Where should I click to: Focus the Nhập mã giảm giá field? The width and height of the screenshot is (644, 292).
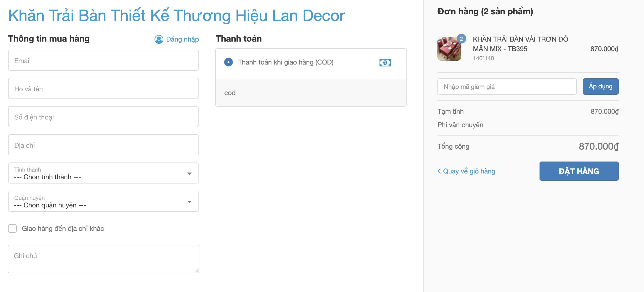click(x=507, y=87)
